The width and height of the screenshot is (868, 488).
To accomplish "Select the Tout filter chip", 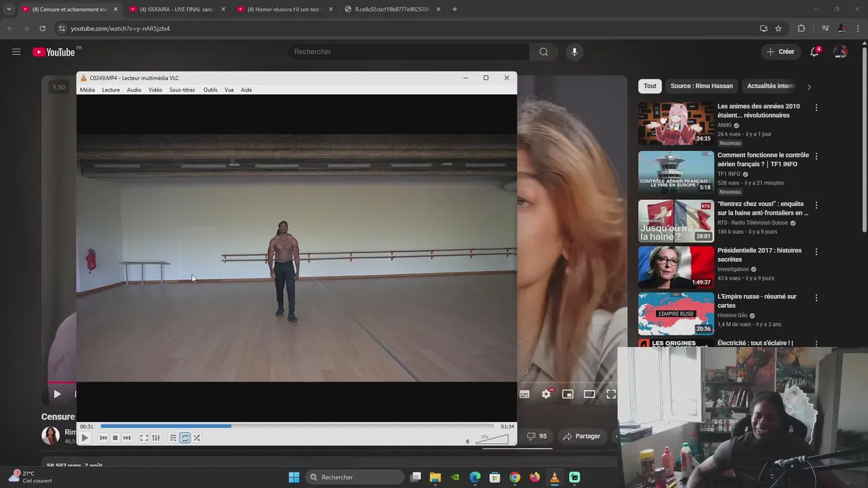I will [x=650, y=86].
